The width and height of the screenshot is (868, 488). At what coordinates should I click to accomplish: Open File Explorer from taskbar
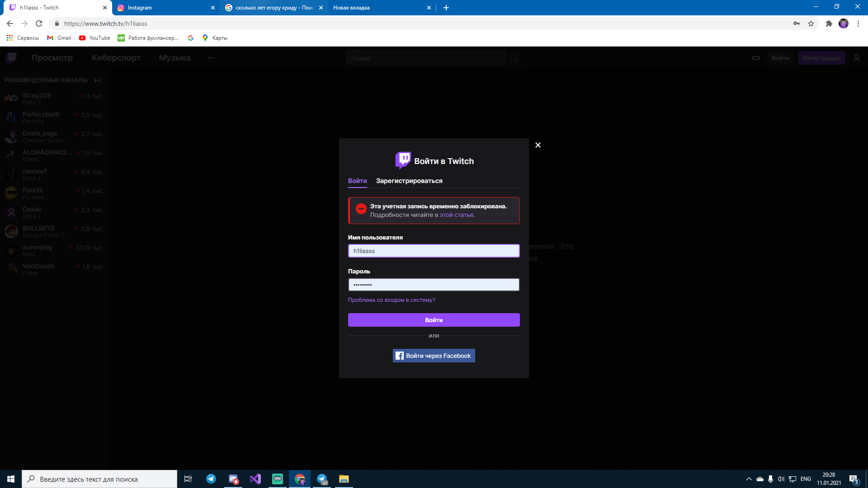(344, 479)
